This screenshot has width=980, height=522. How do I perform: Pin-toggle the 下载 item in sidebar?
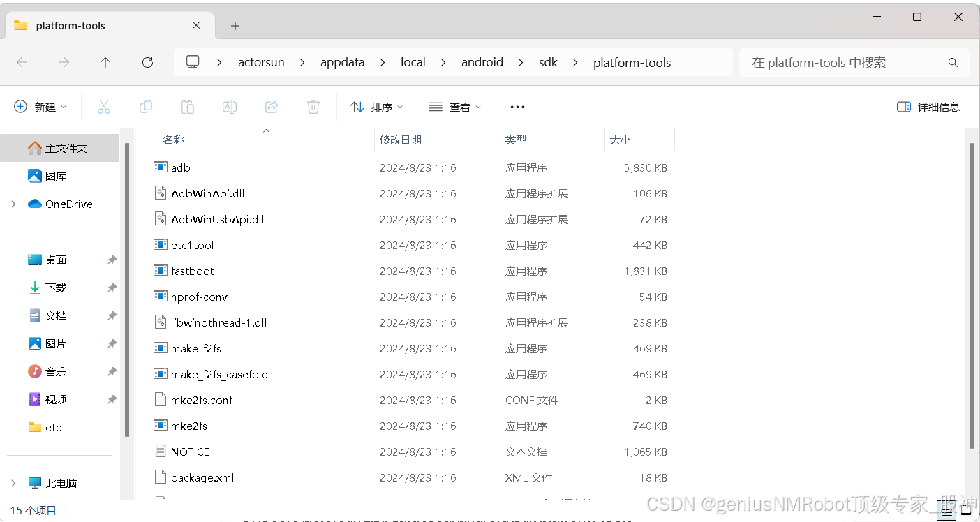(x=111, y=288)
